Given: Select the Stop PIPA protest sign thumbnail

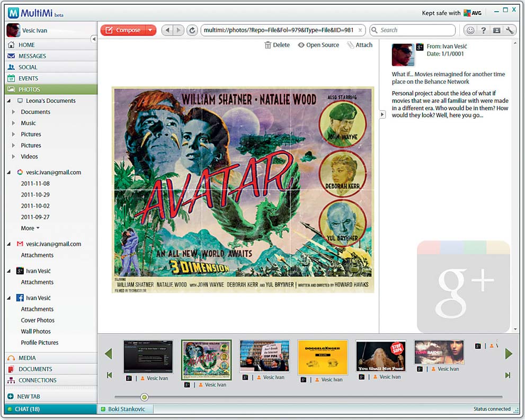Looking at the screenshot, I should [x=264, y=356].
